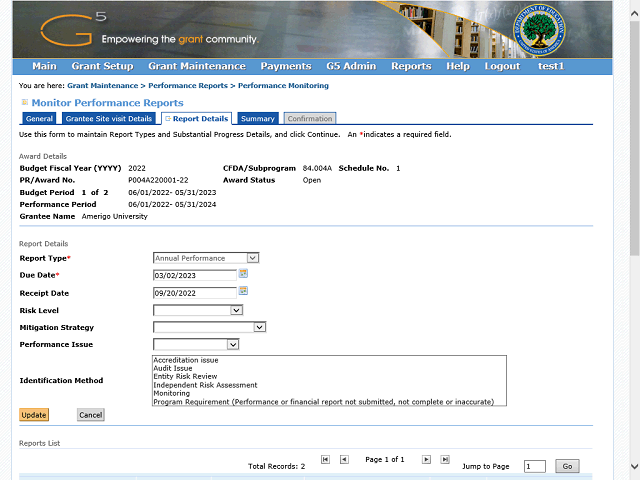Screen dimensions: 640x480
Task: Click the Department of Education seal logo
Action: point(529,31)
